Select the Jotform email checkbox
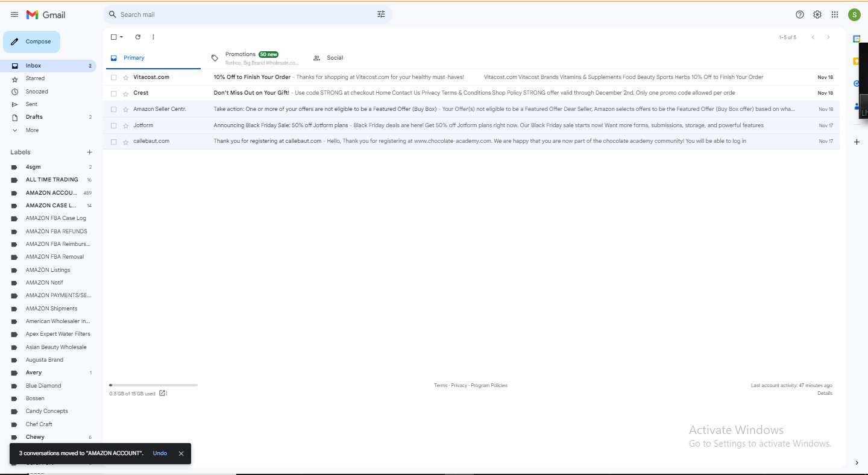Screen dimensions: 868x475 [113, 125]
